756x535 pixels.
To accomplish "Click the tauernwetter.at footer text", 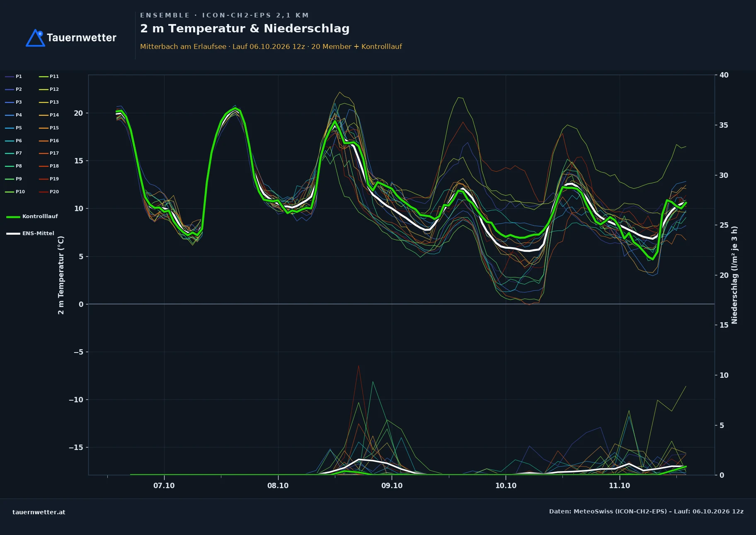I will (39, 512).
